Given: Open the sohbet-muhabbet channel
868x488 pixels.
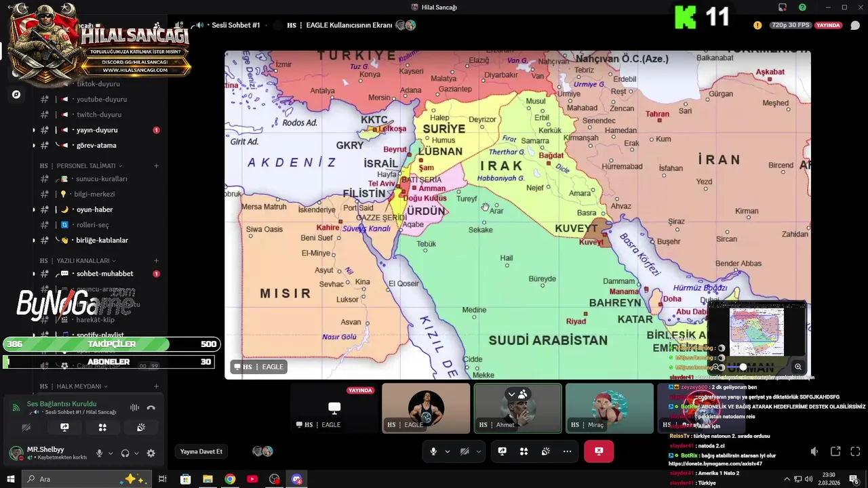Looking at the screenshot, I should 104,274.
